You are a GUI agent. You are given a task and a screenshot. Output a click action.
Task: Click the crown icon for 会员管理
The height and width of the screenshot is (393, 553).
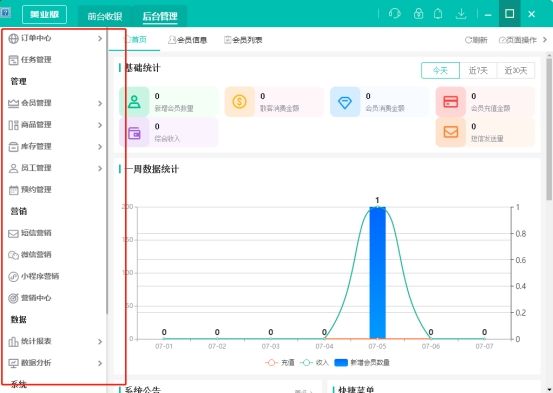coord(13,103)
